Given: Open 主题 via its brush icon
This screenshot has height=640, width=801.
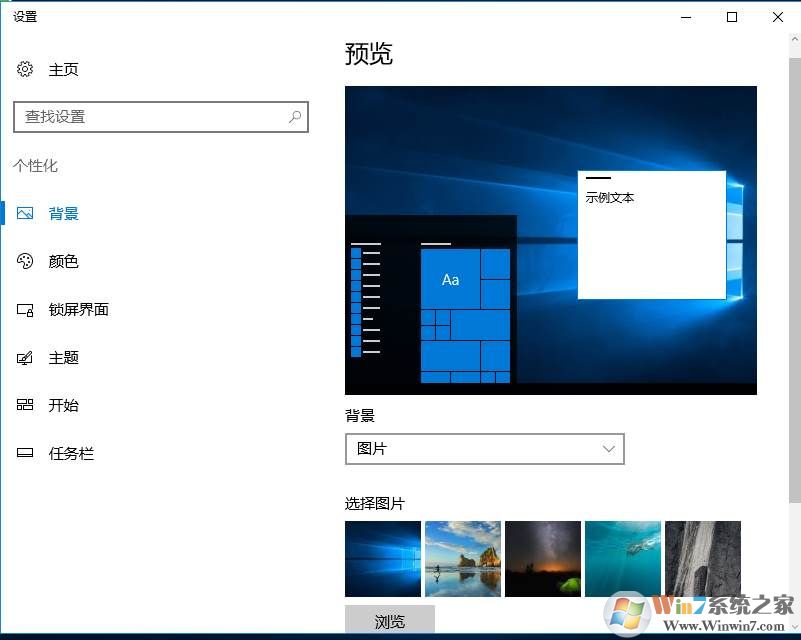Looking at the screenshot, I should click(25, 358).
